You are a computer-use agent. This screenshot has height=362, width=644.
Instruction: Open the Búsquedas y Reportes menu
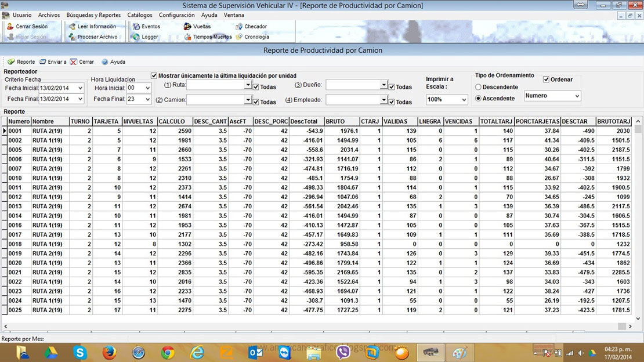coord(93,15)
